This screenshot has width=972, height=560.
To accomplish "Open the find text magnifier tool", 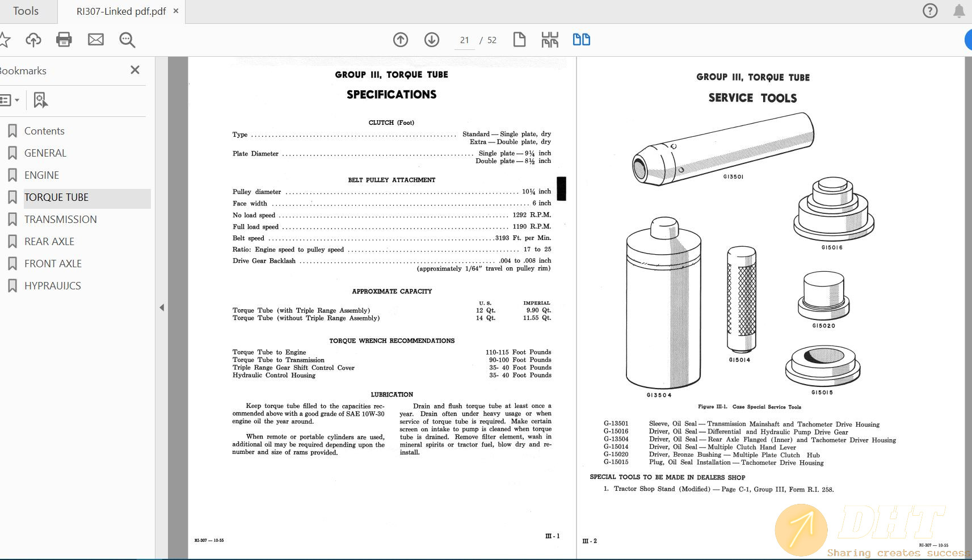I will [x=127, y=40].
